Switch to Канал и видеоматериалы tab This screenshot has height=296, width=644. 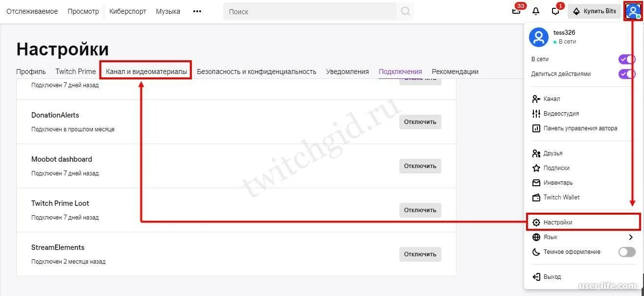pos(146,72)
